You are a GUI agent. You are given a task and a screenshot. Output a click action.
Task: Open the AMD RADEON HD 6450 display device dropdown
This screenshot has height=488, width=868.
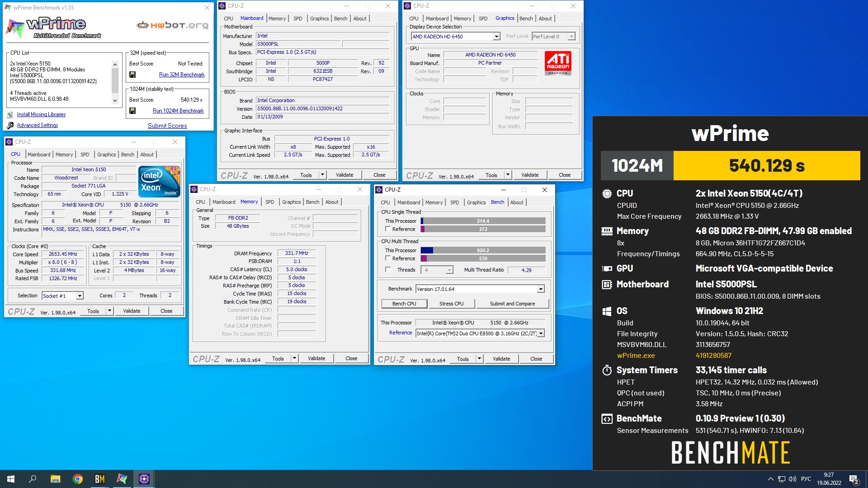tap(496, 37)
